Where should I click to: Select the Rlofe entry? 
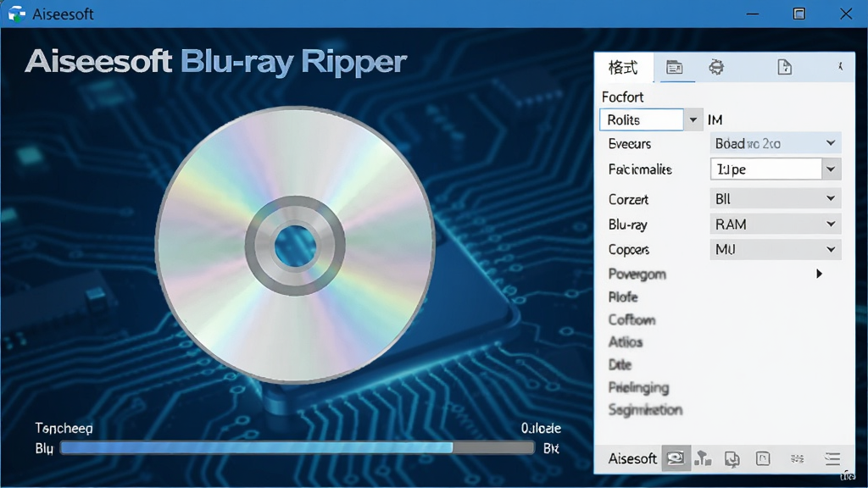(623, 297)
